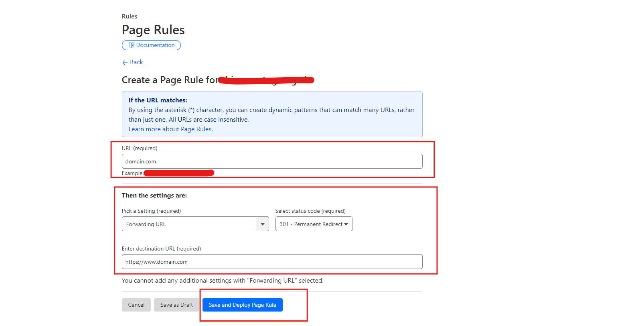Click the Enter destination URL (required) label
The height and width of the screenshot is (326, 644).
tap(161, 249)
